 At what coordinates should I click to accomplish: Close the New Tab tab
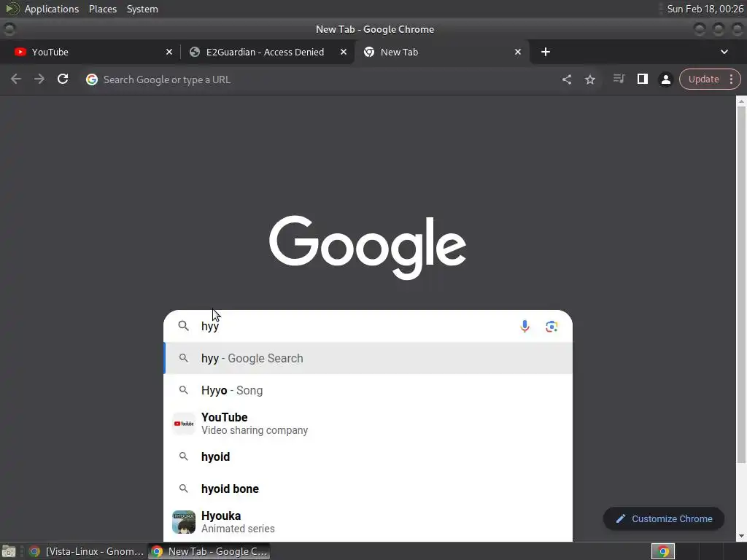click(x=518, y=52)
